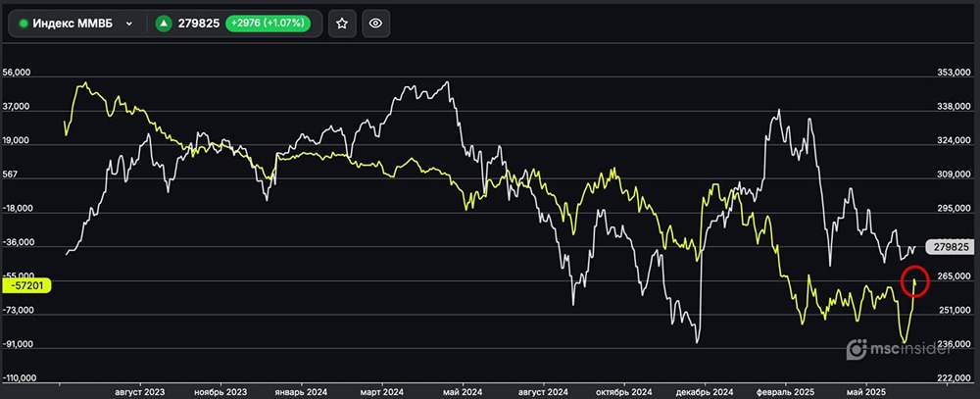Click the октябрь 2024 date label
Viewport: 980px width, 399px height.
pos(623,392)
